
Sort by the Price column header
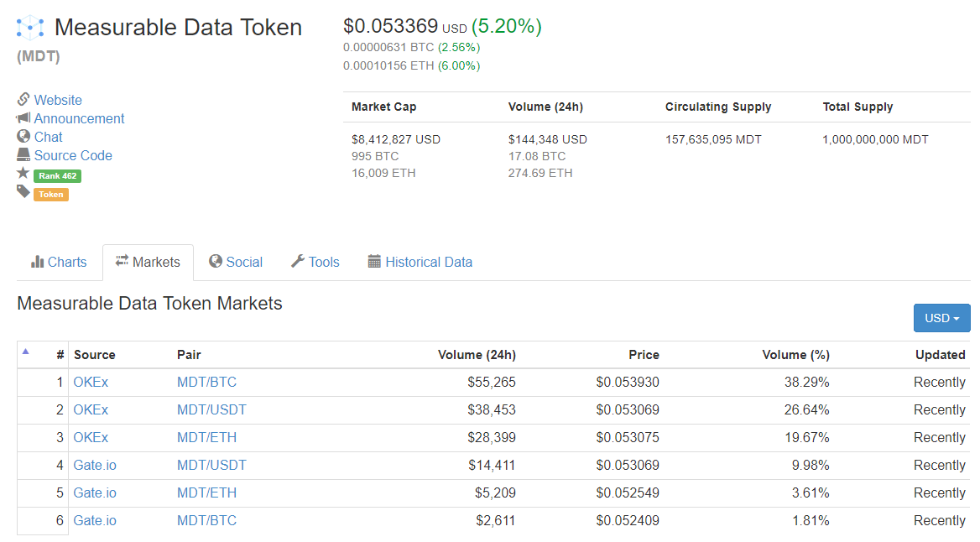(644, 354)
